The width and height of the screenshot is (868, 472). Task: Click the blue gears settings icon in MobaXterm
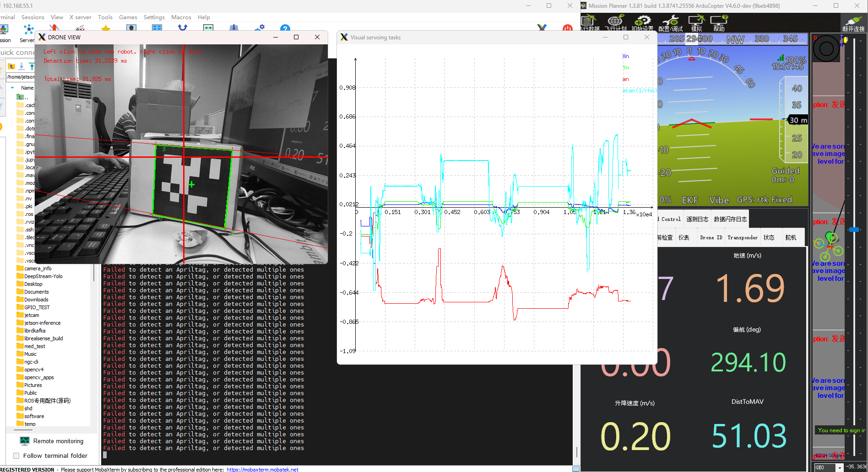coord(260,28)
